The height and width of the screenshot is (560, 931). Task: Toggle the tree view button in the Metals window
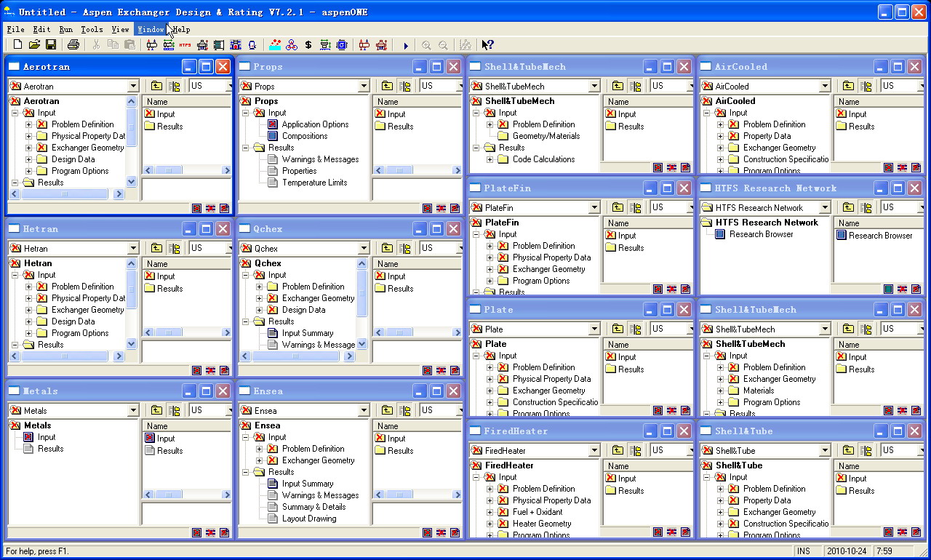tap(174, 410)
